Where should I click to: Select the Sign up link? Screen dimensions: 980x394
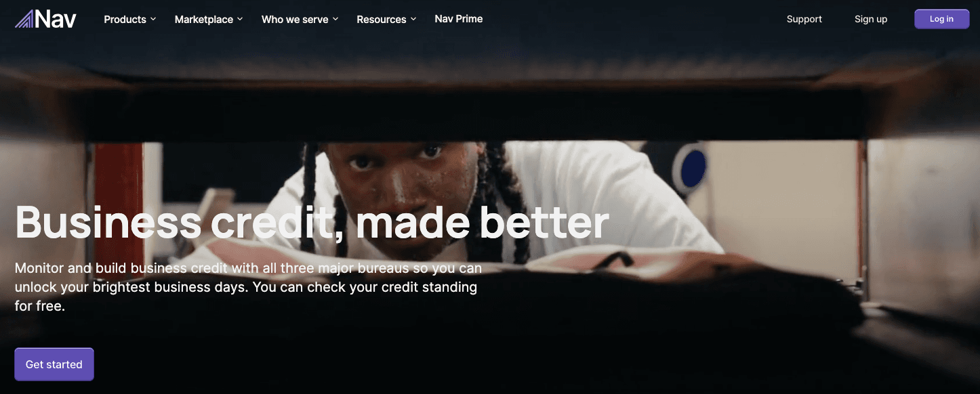pos(871,19)
